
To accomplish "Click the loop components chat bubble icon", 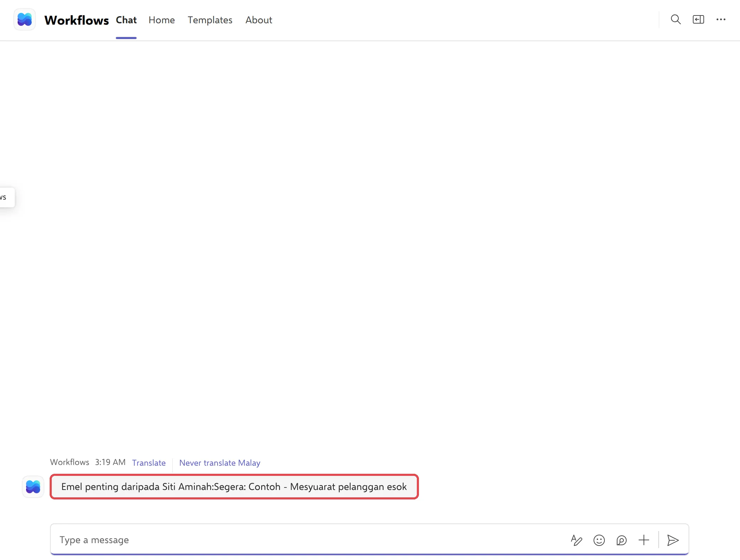I will coord(621,540).
